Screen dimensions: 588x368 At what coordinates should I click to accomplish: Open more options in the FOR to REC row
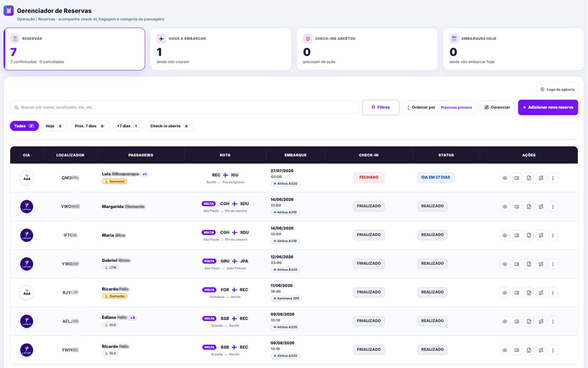tap(553, 293)
